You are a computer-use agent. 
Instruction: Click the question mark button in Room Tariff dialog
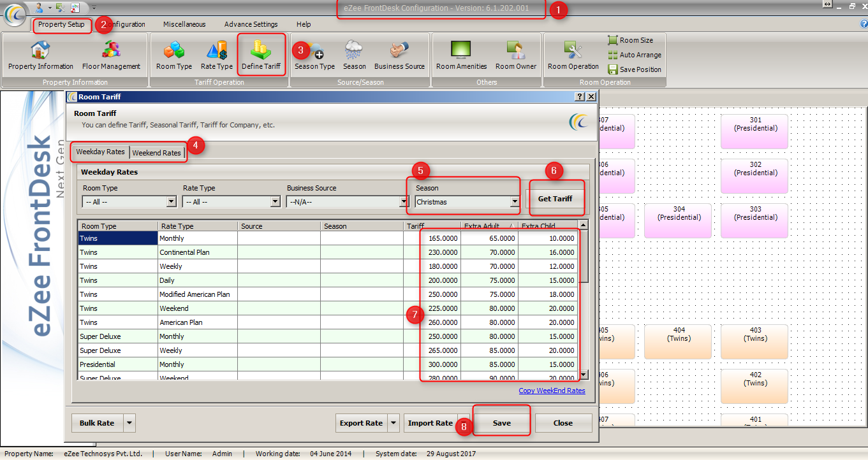[580, 97]
